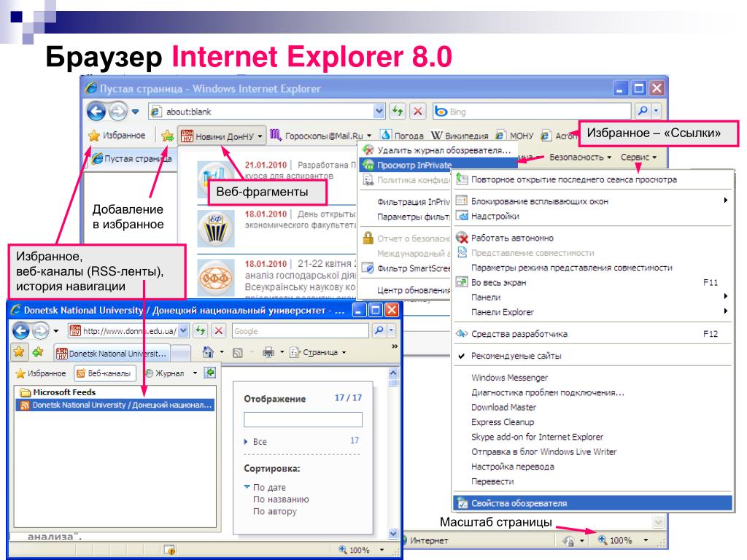Open the Страница menu
This screenshot has width=747, height=560.
coord(318,352)
